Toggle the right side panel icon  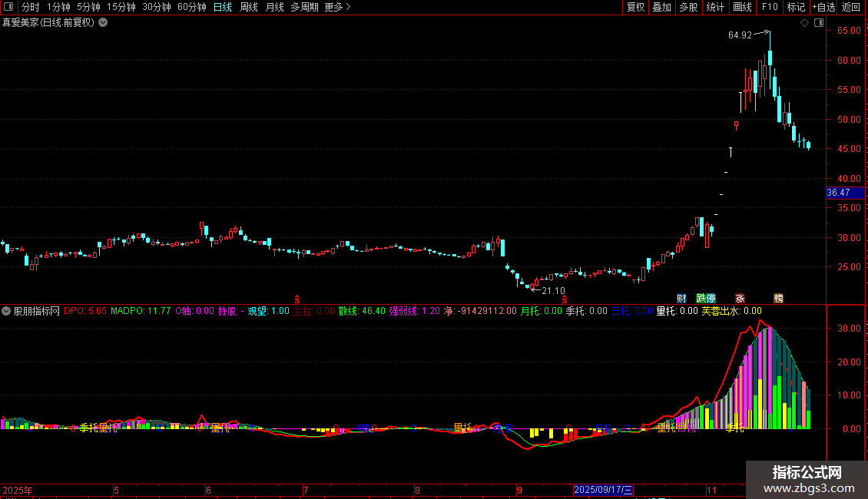coord(819,23)
